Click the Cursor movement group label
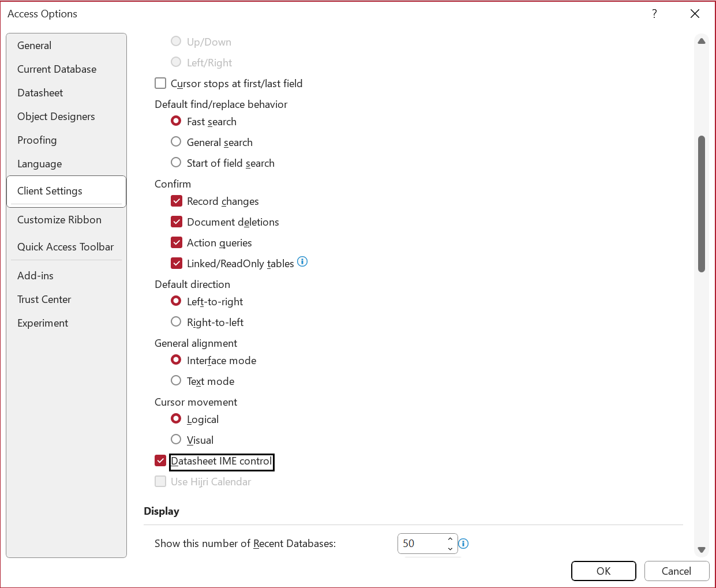Viewport: 716px width, 588px height. (196, 402)
